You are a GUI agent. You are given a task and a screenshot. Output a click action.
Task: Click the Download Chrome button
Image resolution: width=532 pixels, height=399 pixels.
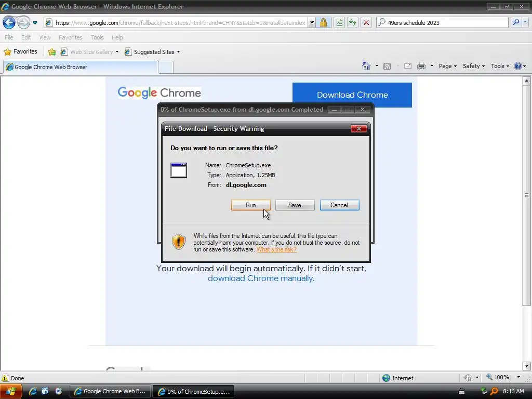(x=352, y=95)
